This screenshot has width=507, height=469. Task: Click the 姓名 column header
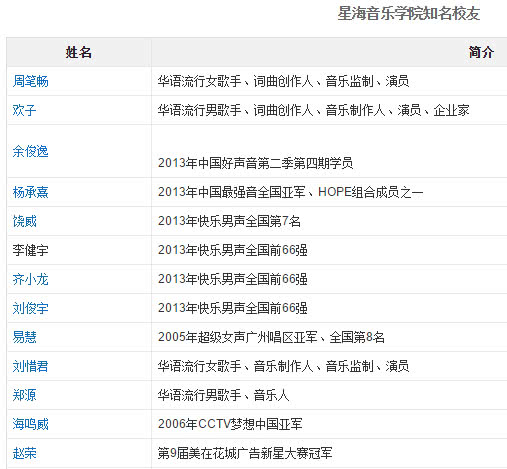(79, 52)
